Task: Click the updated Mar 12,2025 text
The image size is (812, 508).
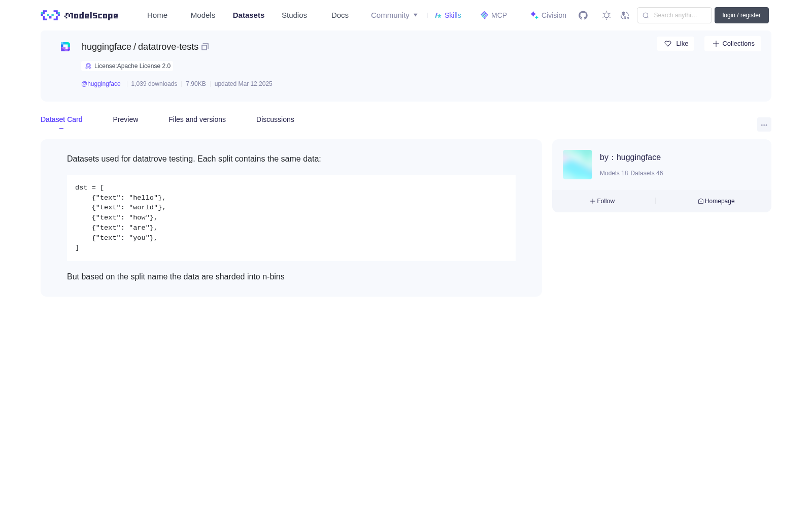Action: 244,84
